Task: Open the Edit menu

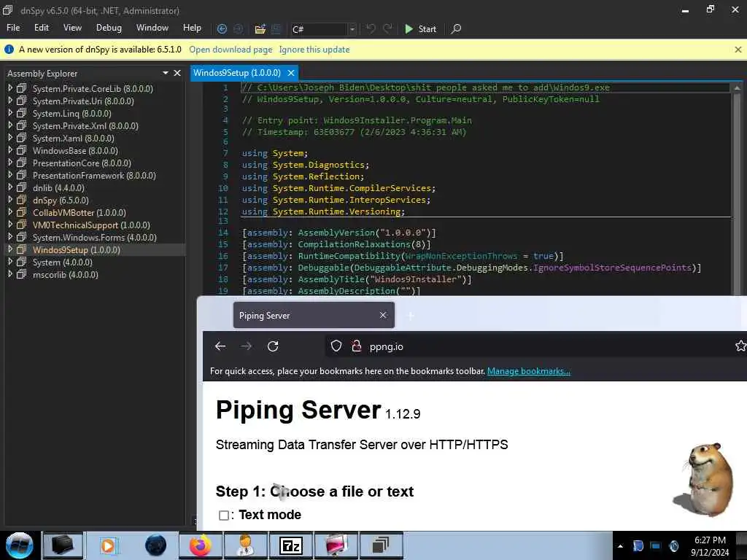Action: pos(42,28)
